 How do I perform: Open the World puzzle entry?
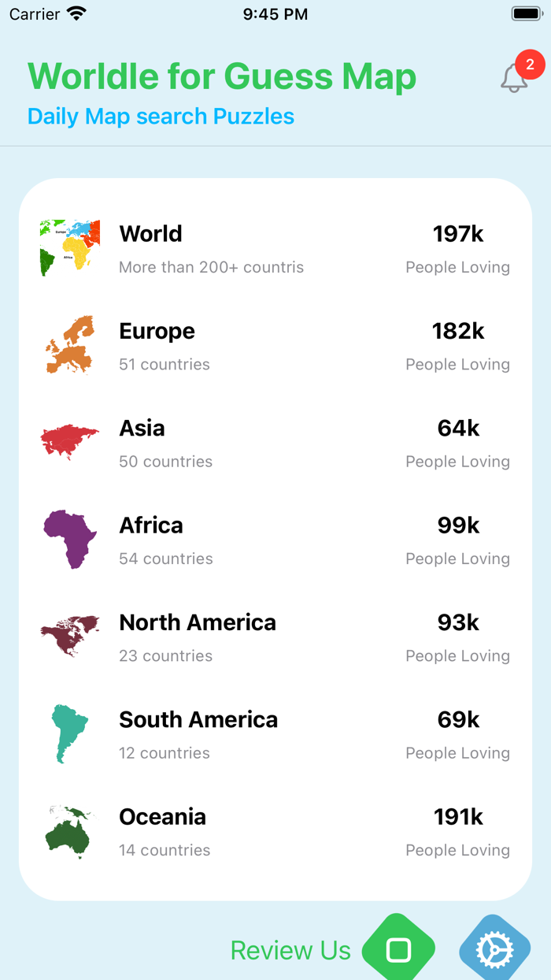[x=275, y=247]
